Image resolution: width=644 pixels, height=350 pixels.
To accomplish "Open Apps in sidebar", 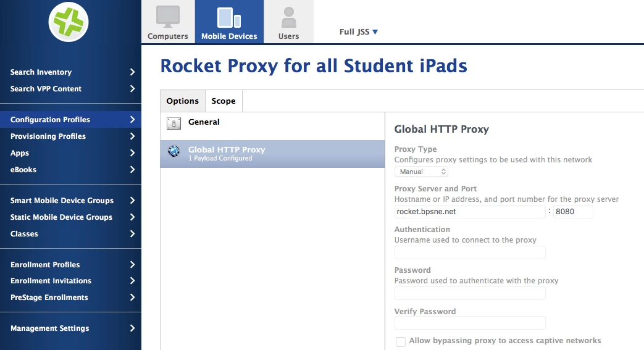I will click(70, 153).
